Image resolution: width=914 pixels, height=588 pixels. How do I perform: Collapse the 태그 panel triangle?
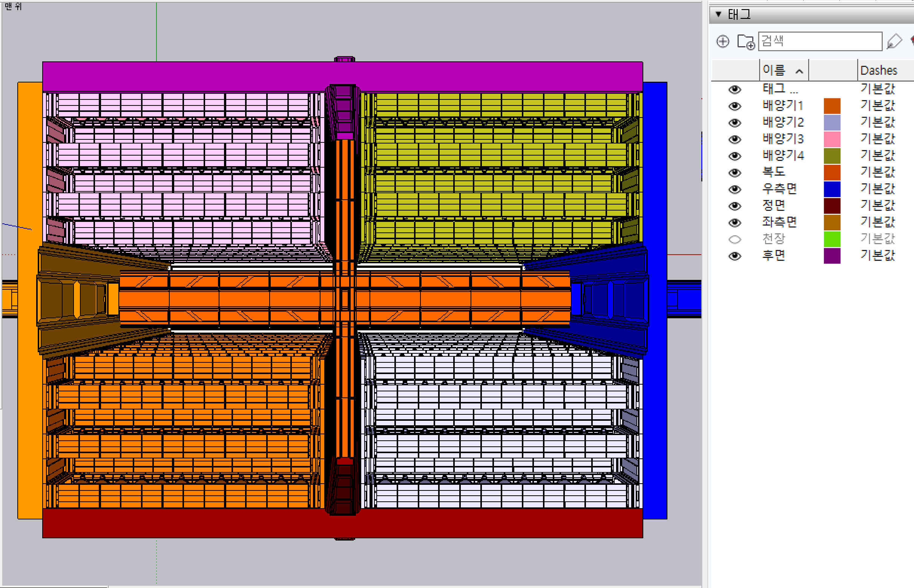718,15
